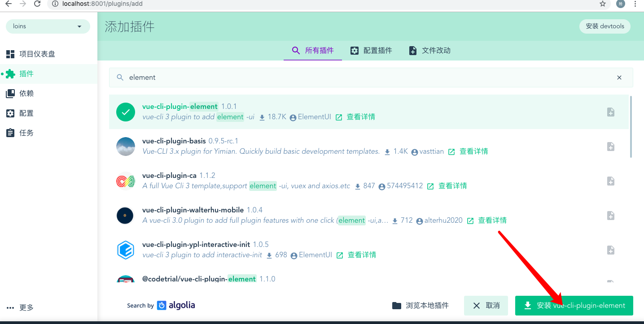
Task: Open 查看详情 for vue-cli-plugin-basis
Action: tap(473, 151)
